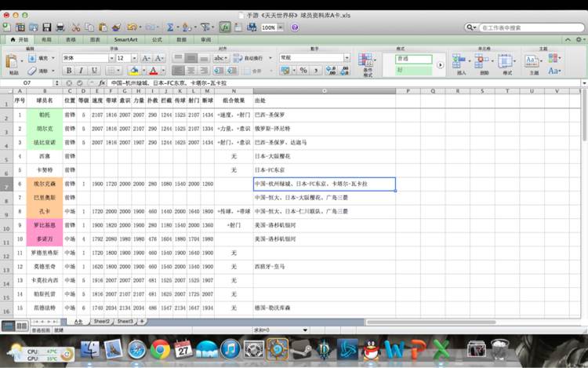Increase font size with A+ icon

coord(146,58)
